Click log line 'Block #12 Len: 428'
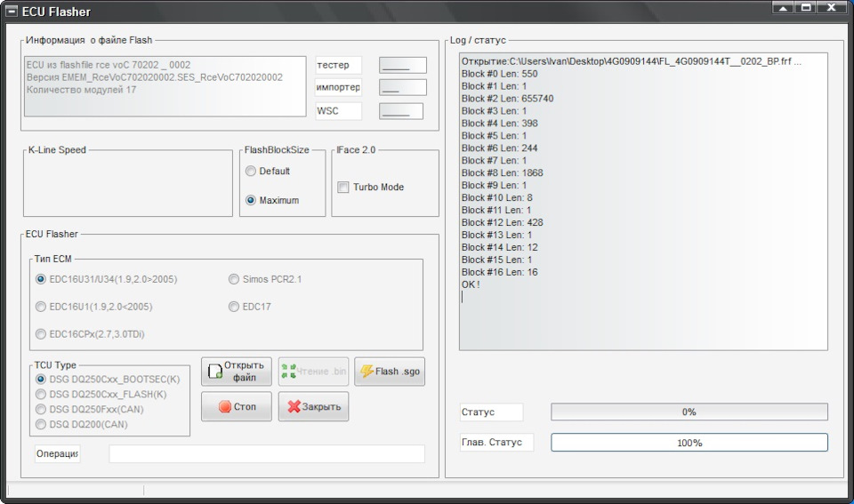The image size is (854, 504). coord(502,222)
